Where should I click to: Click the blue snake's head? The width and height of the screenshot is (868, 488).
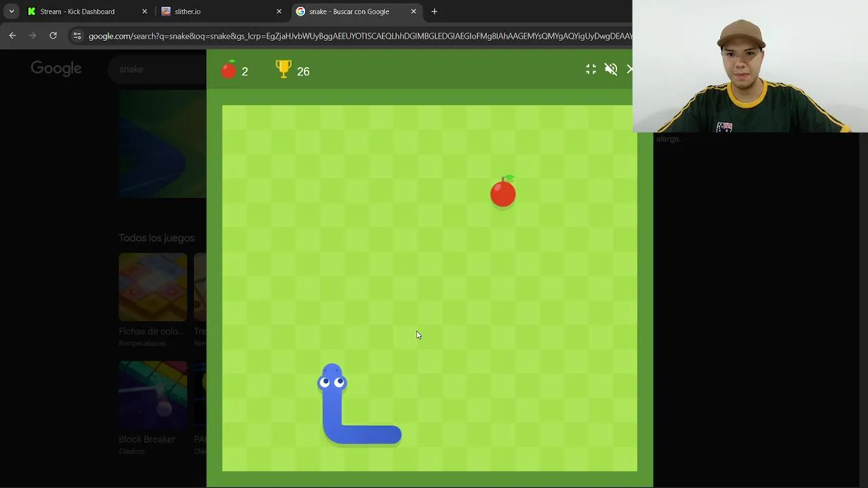pos(332,378)
